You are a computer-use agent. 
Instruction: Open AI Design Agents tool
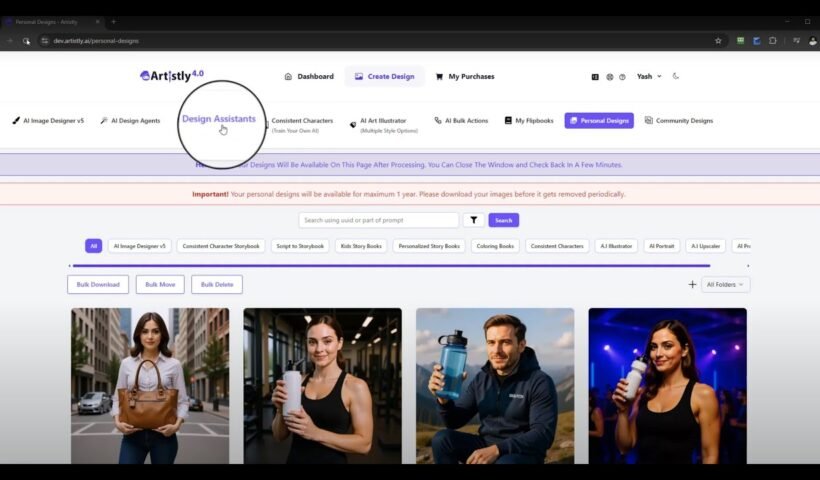pos(130,120)
